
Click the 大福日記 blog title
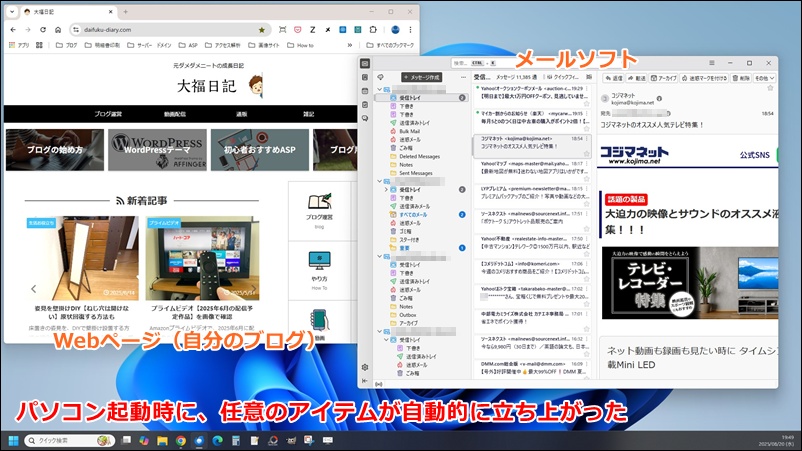[x=207, y=86]
